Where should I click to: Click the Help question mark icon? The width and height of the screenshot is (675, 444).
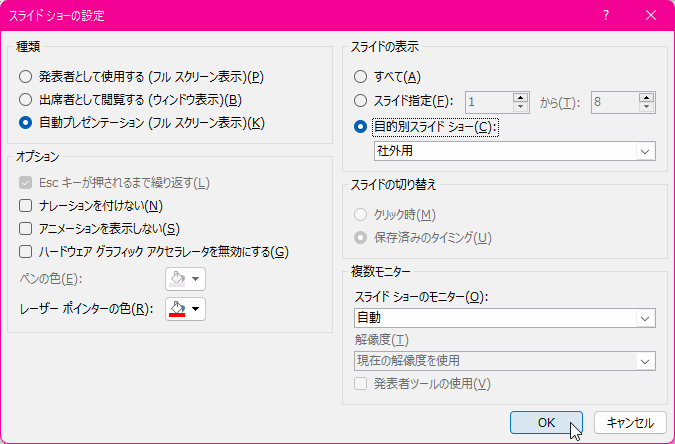tap(606, 16)
